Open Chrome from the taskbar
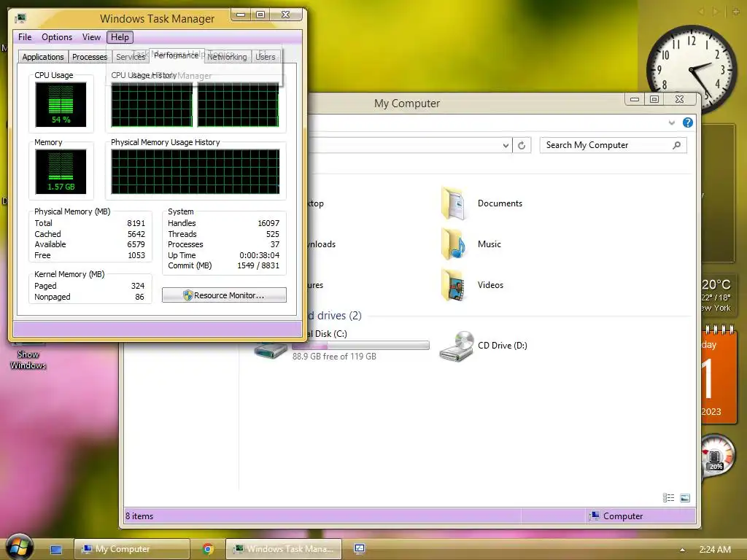 coord(208,549)
